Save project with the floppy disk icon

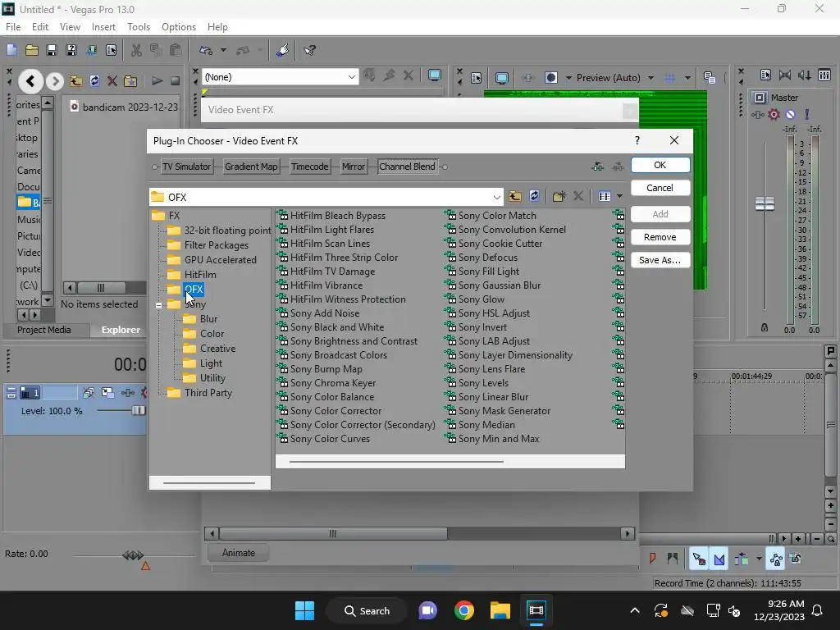click(x=52, y=50)
